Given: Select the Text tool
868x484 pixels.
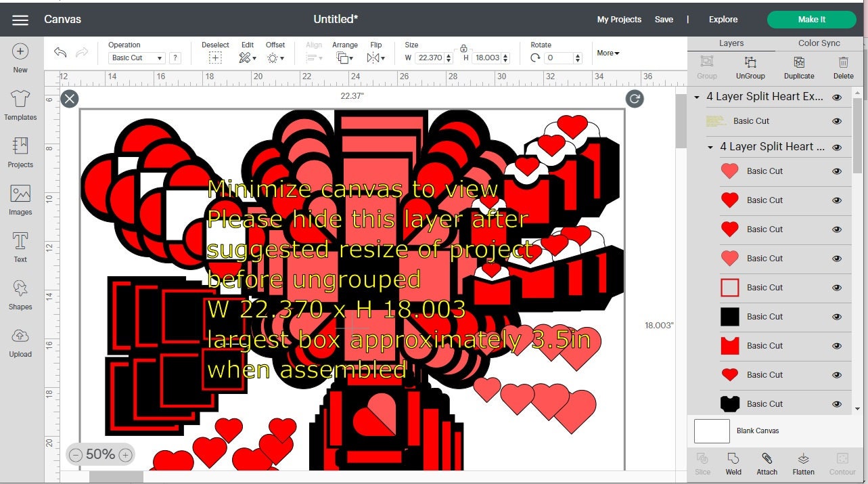Looking at the screenshot, I should pyautogui.click(x=20, y=247).
